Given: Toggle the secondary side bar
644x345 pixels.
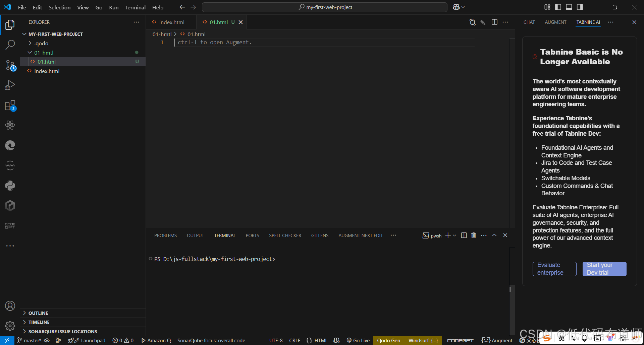Looking at the screenshot, I should point(580,7).
